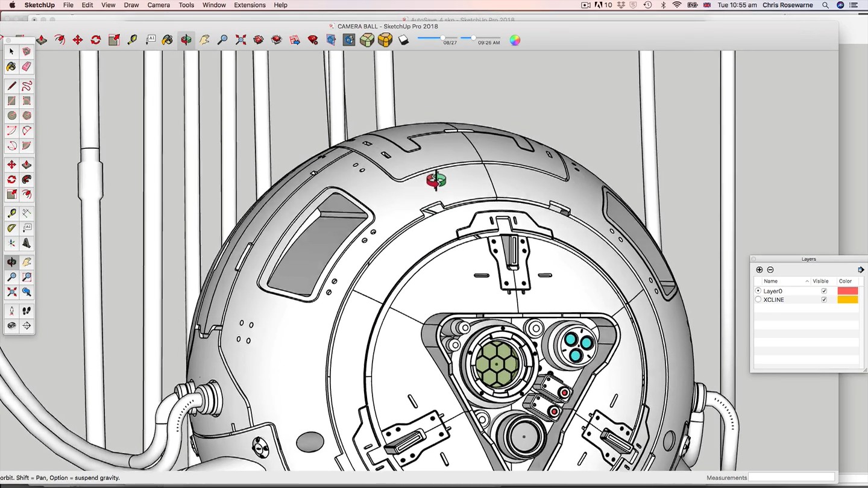Image resolution: width=868 pixels, height=488 pixels.
Task: Open the Camera menu
Action: click(x=159, y=5)
